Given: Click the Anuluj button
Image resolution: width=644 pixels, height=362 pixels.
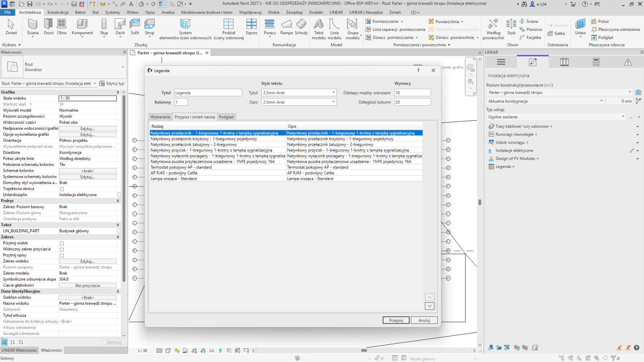Looking at the screenshot, I should pyautogui.click(x=424, y=320).
